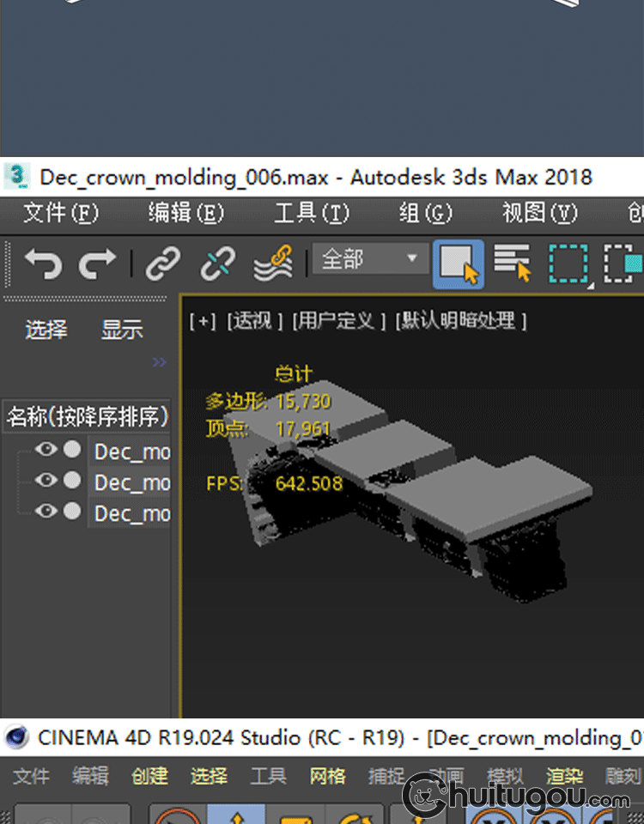Open the [用户定义] viewport quality menu
This screenshot has width=644, height=824.
pyautogui.click(x=339, y=320)
